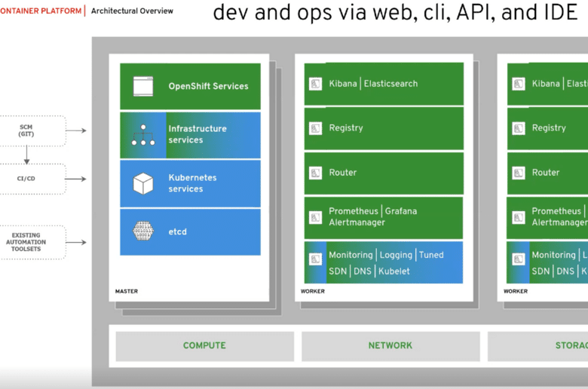Click Prometheus text in first worker
The image size is (588, 389).
[x=354, y=211]
